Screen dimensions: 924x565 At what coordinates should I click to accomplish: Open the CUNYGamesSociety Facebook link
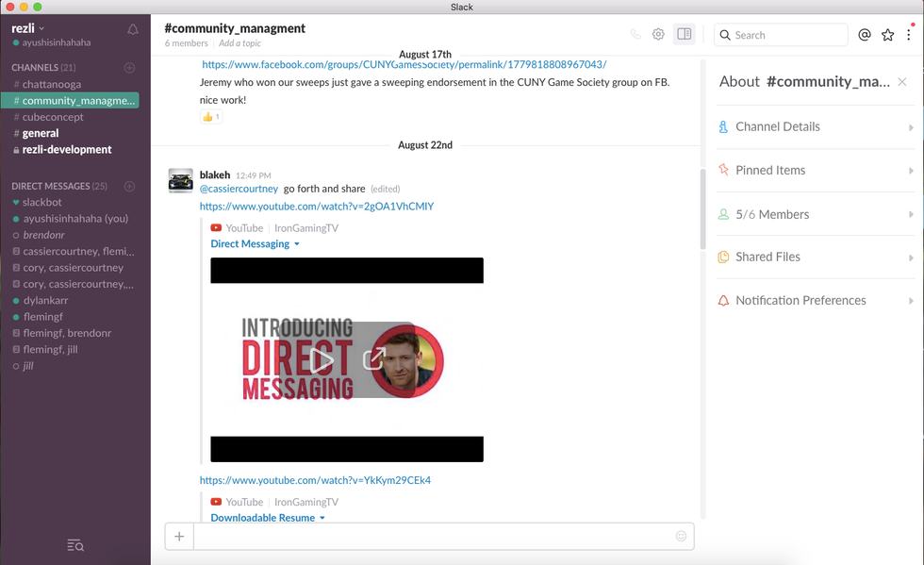pos(404,65)
